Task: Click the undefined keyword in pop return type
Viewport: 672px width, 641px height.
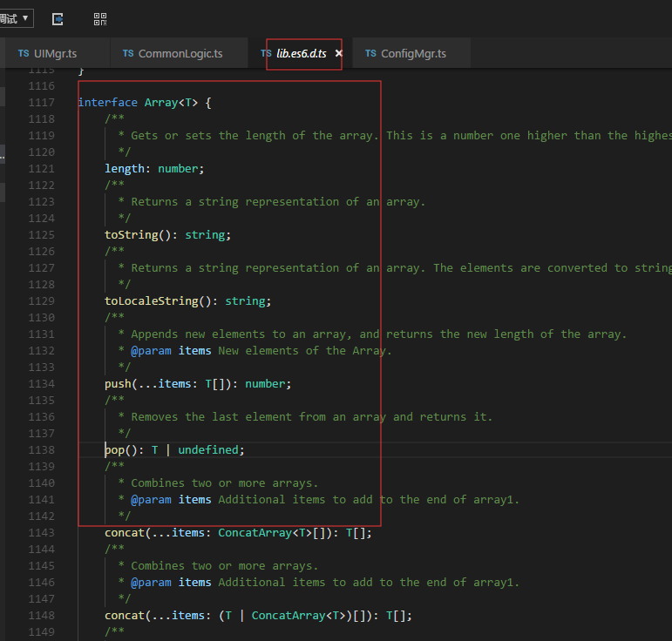Action: pos(208,450)
